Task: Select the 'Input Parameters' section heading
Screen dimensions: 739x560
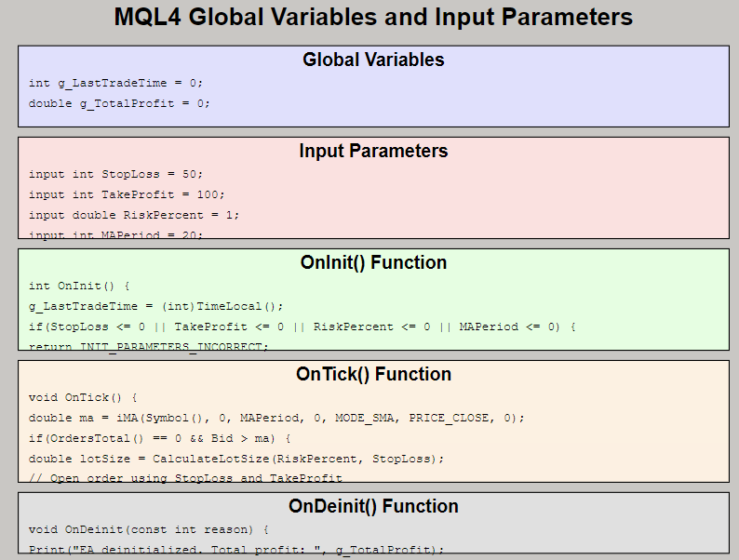Action: (x=373, y=152)
